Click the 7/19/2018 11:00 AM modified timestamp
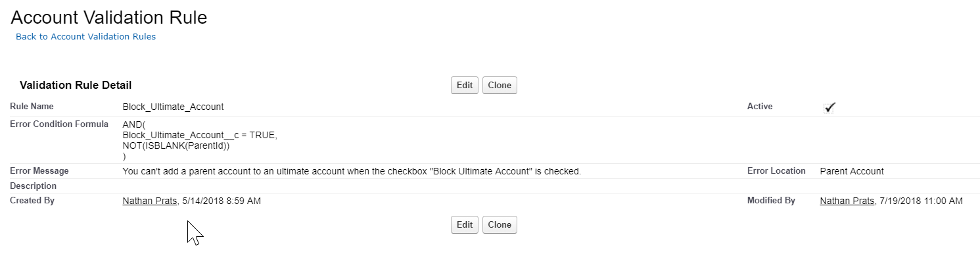Screen dimensions: 980x256 (922, 201)
